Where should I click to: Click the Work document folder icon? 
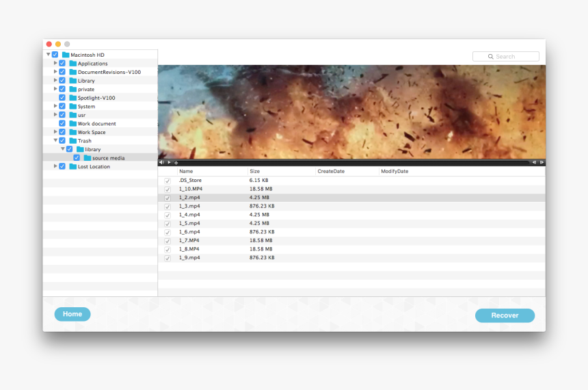pyautogui.click(x=73, y=123)
